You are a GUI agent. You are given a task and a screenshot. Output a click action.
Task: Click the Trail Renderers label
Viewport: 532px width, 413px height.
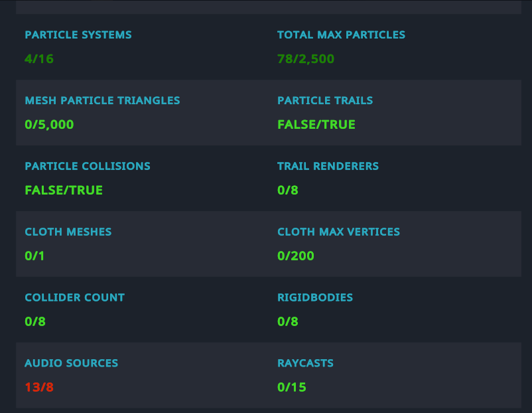(328, 166)
